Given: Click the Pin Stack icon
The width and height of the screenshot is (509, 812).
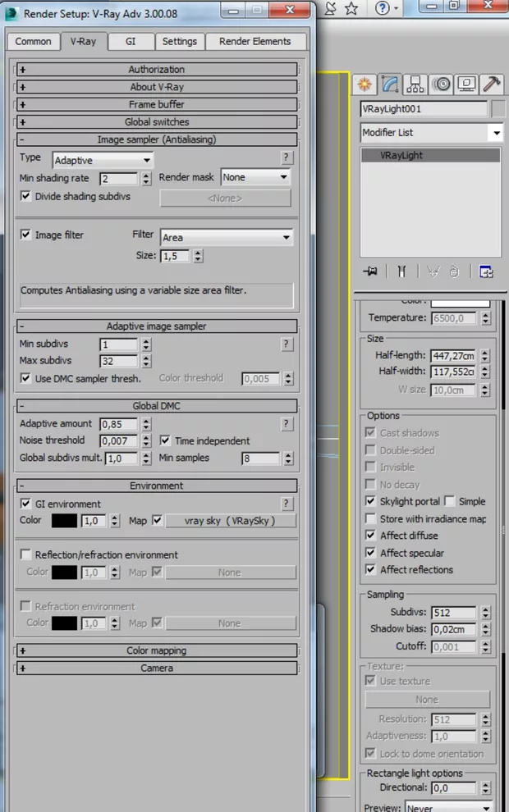Looking at the screenshot, I should click(x=371, y=271).
